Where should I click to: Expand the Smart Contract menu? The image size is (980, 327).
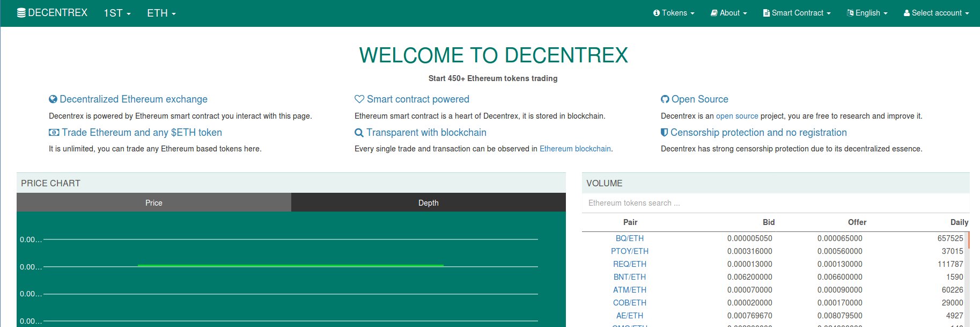pyautogui.click(x=797, y=13)
